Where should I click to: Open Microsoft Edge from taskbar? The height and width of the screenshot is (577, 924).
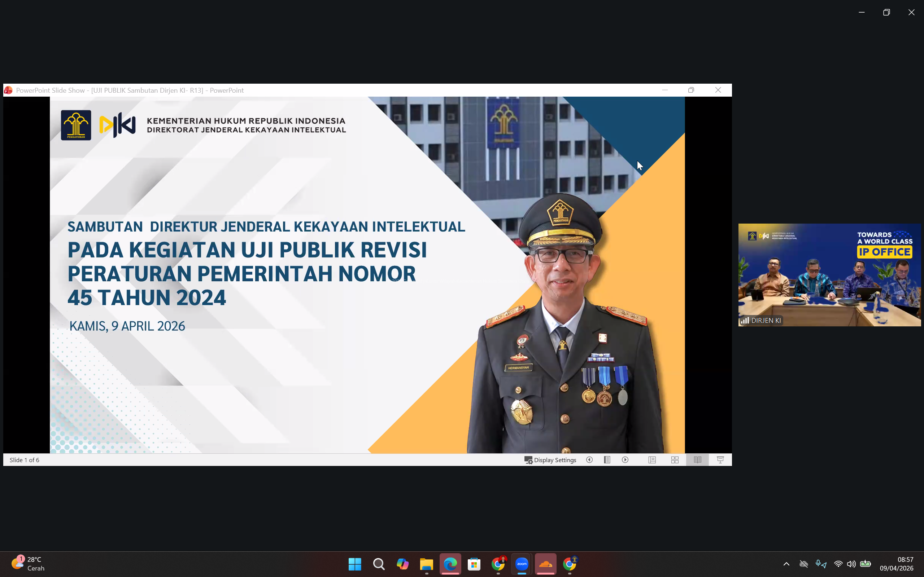pyautogui.click(x=450, y=564)
